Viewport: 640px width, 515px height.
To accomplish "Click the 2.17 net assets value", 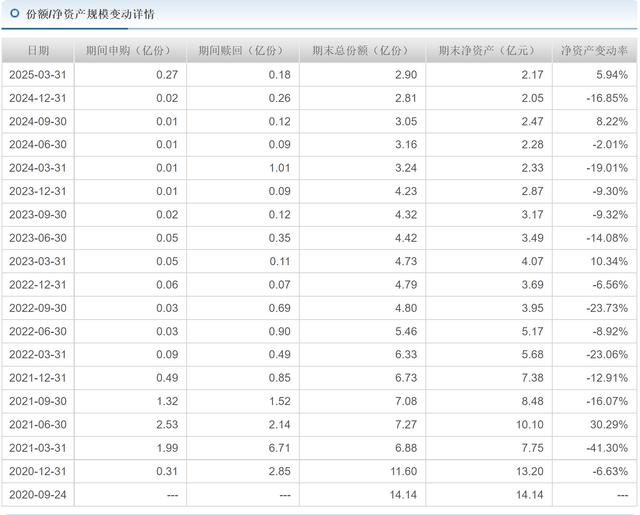I will 532,75.
